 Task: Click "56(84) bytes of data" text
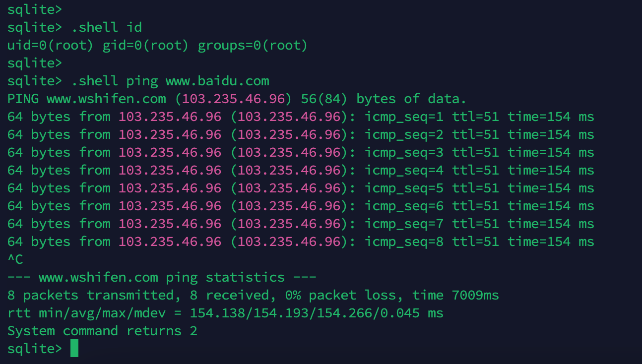pos(384,99)
